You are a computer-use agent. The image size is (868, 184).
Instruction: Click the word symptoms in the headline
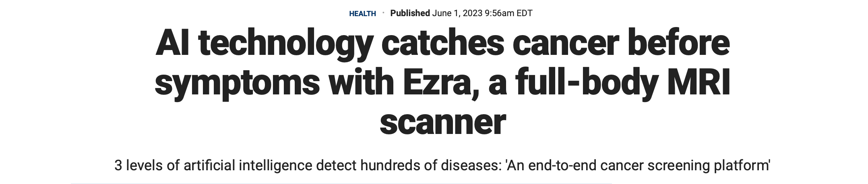[x=237, y=83]
